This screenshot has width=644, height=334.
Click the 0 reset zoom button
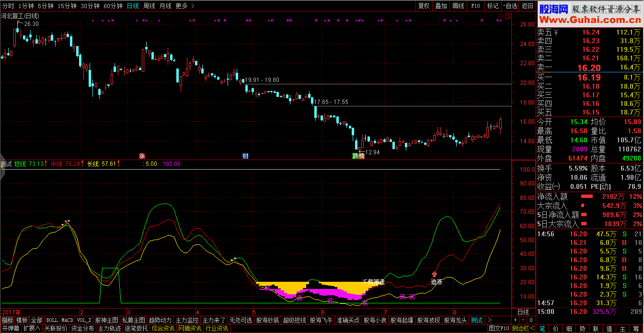[x=530, y=320]
